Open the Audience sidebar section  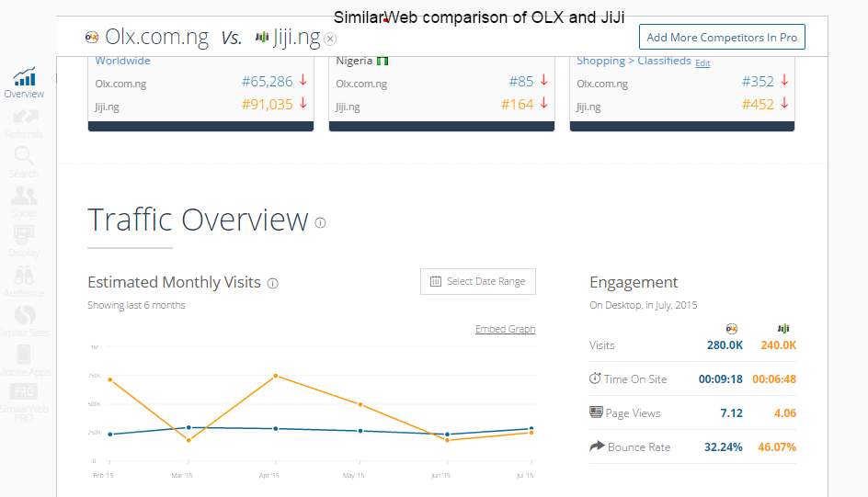pos(24,282)
